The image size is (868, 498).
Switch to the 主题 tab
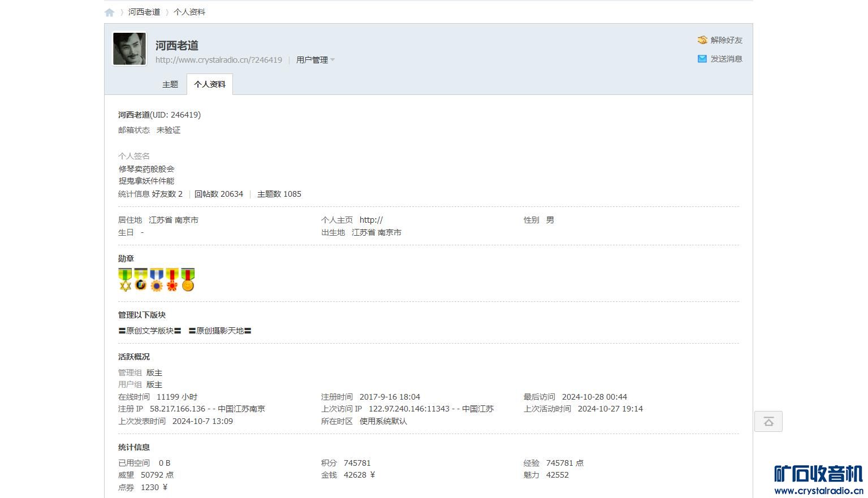tap(170, 84)
